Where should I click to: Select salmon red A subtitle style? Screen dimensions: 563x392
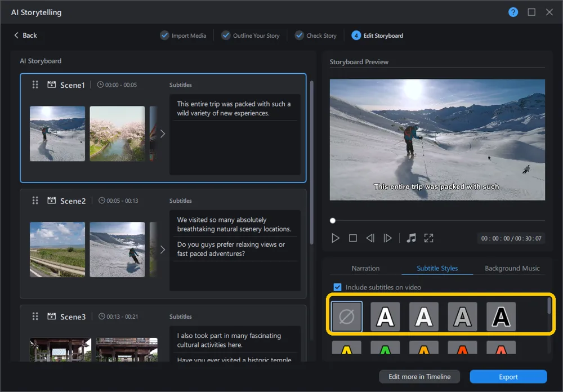[501, 348]
